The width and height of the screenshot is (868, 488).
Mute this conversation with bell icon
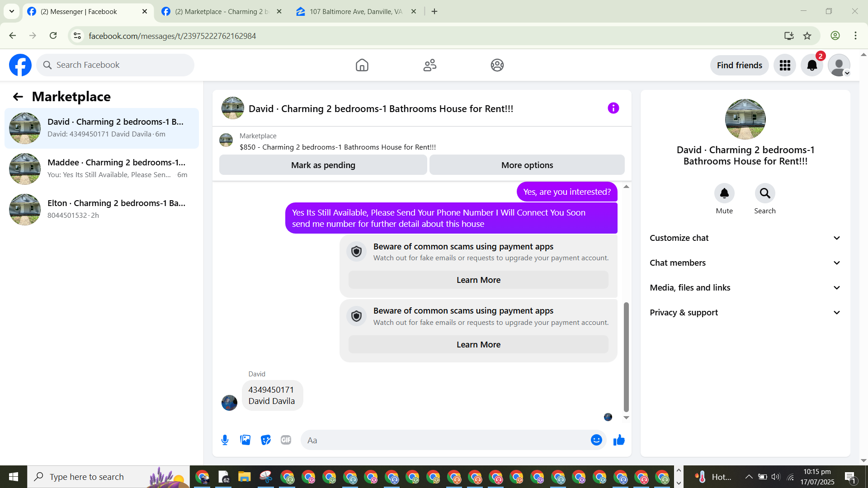click(724, 193)
